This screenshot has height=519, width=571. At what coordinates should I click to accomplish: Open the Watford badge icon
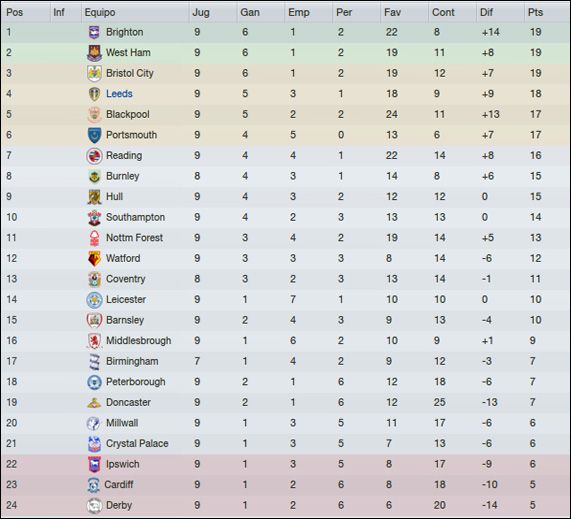[94, 259]
